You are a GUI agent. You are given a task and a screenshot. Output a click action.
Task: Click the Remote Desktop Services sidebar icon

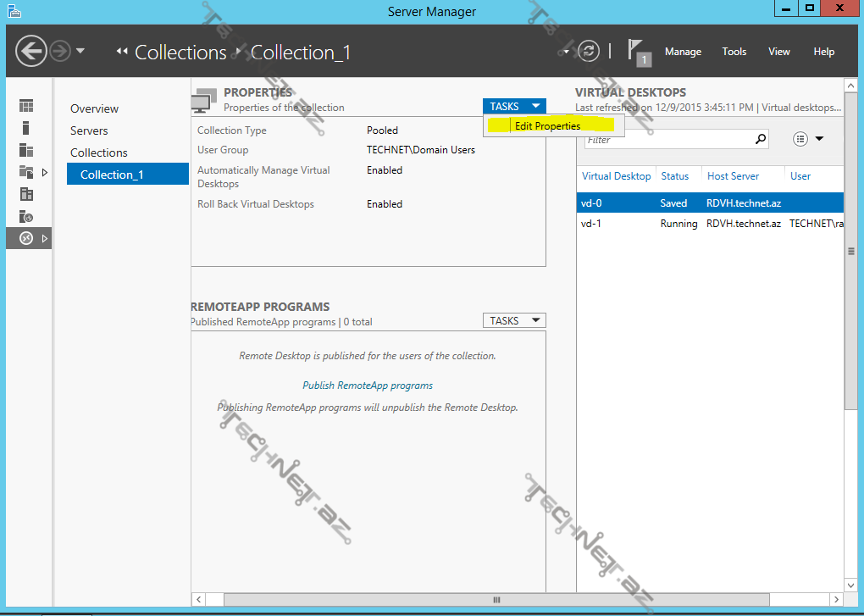[x=26, y=238]
